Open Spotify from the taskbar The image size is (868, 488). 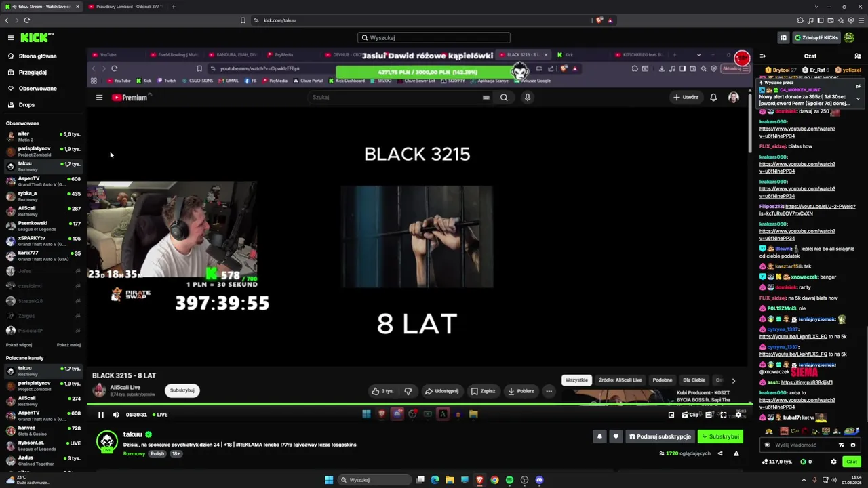pyautogui.click(x=509, y=480)
